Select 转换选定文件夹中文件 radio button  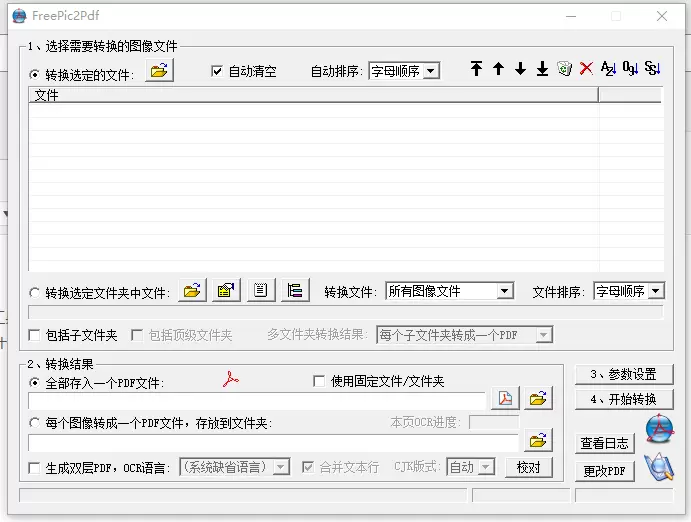click(x=34, y=292)
